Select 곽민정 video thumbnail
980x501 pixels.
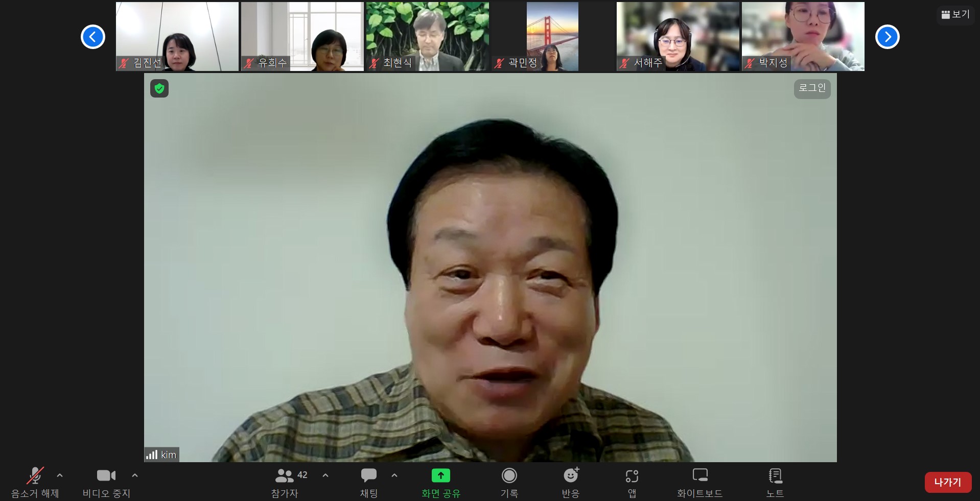click(553, 36)
